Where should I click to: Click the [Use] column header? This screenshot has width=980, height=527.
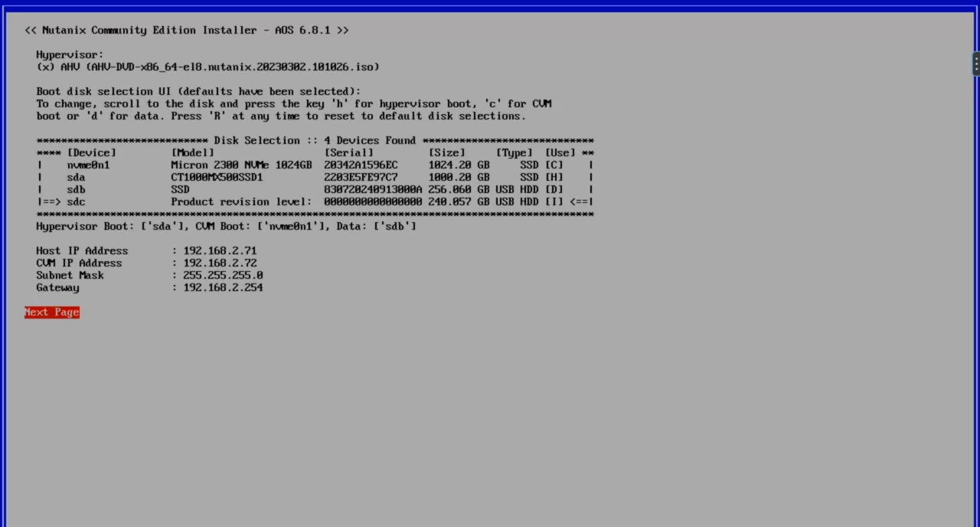(x=560, y=152)
